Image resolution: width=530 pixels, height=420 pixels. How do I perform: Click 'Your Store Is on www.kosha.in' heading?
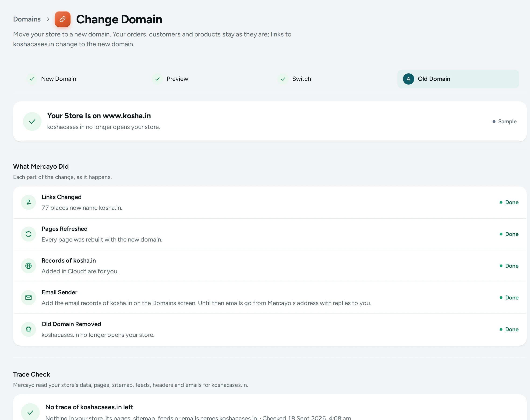[99, 116]
